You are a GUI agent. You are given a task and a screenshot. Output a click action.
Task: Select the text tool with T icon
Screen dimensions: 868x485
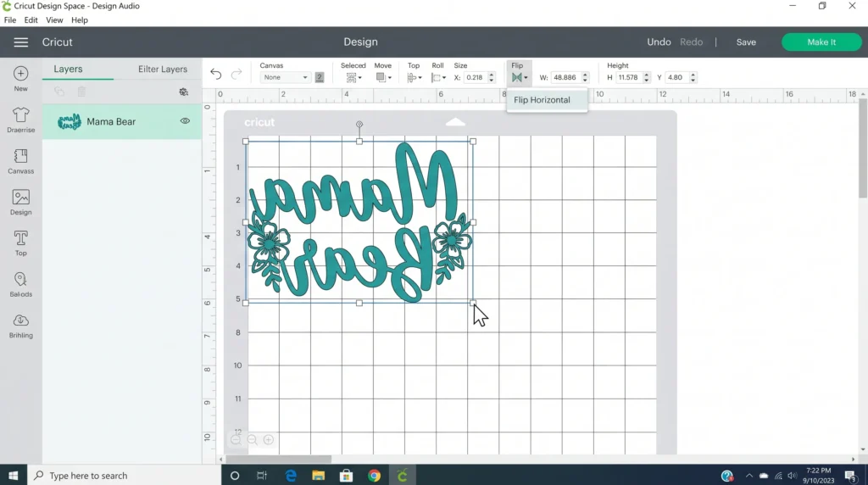coord(20,238)
